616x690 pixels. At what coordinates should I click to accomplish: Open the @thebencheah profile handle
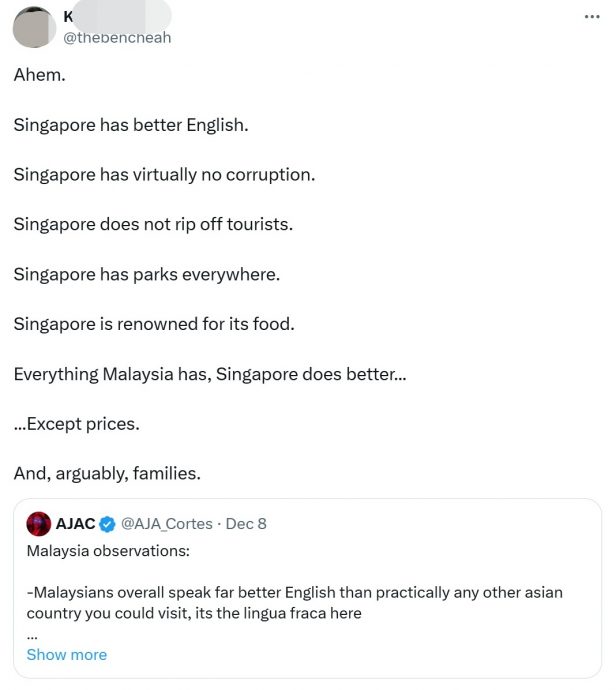117,38
